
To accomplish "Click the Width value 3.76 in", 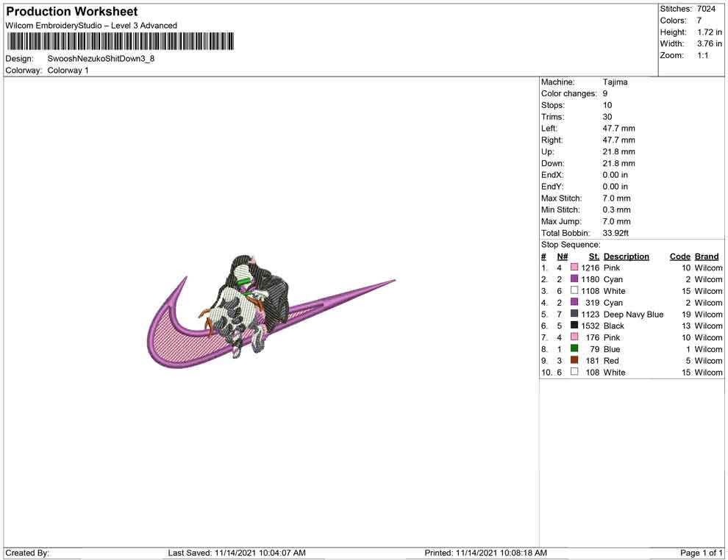I will click(710, 43).
